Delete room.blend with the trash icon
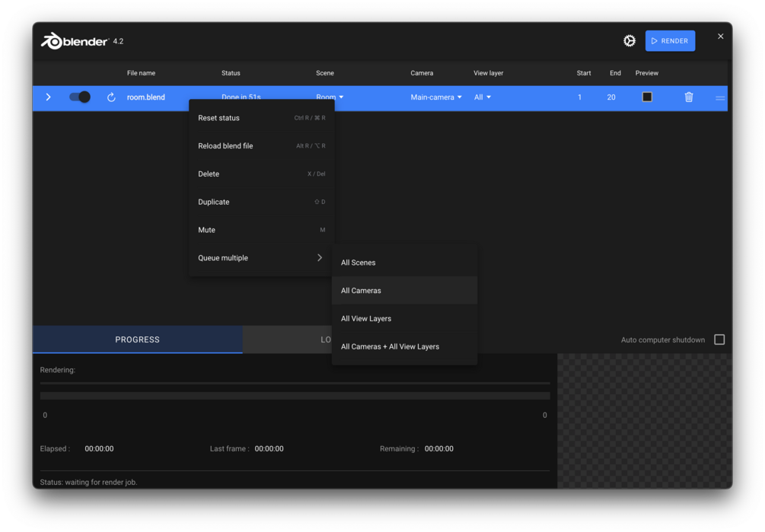 688,97
